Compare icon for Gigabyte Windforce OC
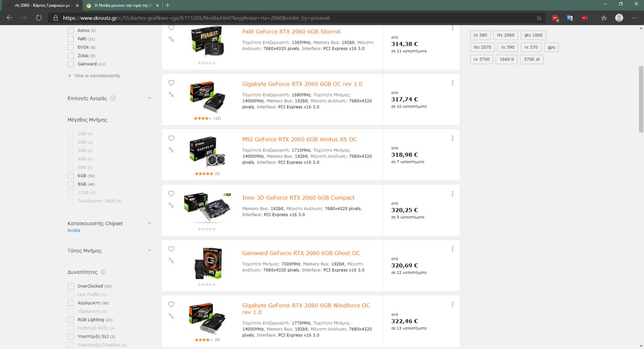 (171, 316)
